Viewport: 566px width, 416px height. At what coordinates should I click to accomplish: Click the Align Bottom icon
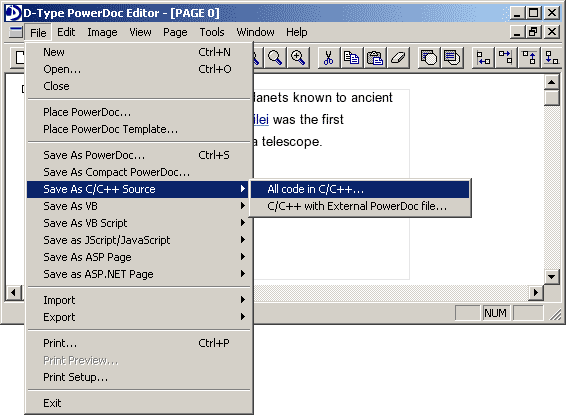point(551,58)
